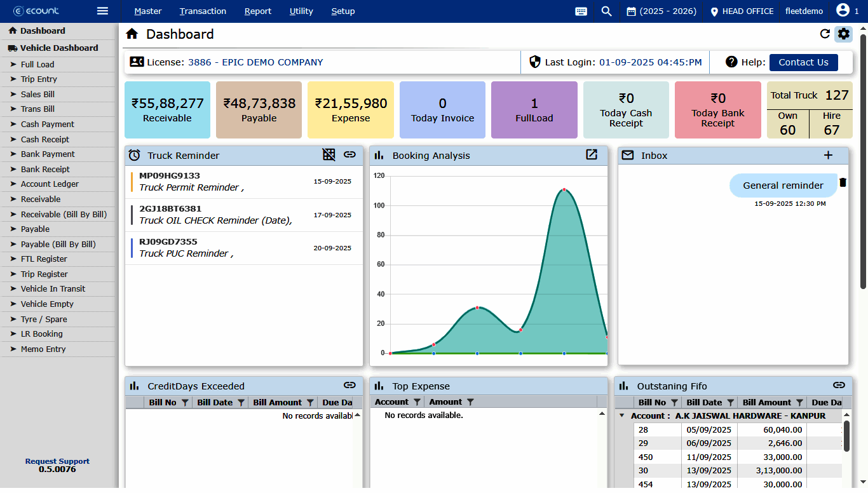Viewport: 868px width, 493px height.
Task: Open Booking Analysis in new window
Action: click(592, 155)
